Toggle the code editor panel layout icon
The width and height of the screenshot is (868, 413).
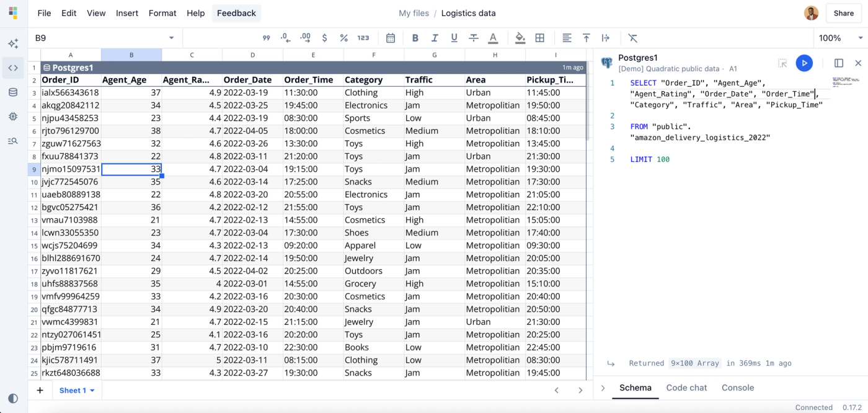point(839,63)
